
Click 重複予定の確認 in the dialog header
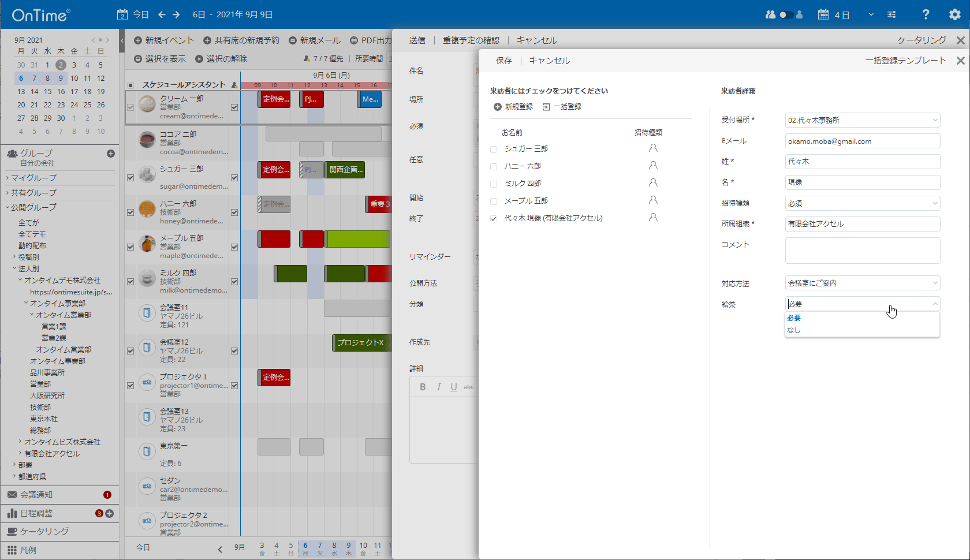click(x=472, y=40)
